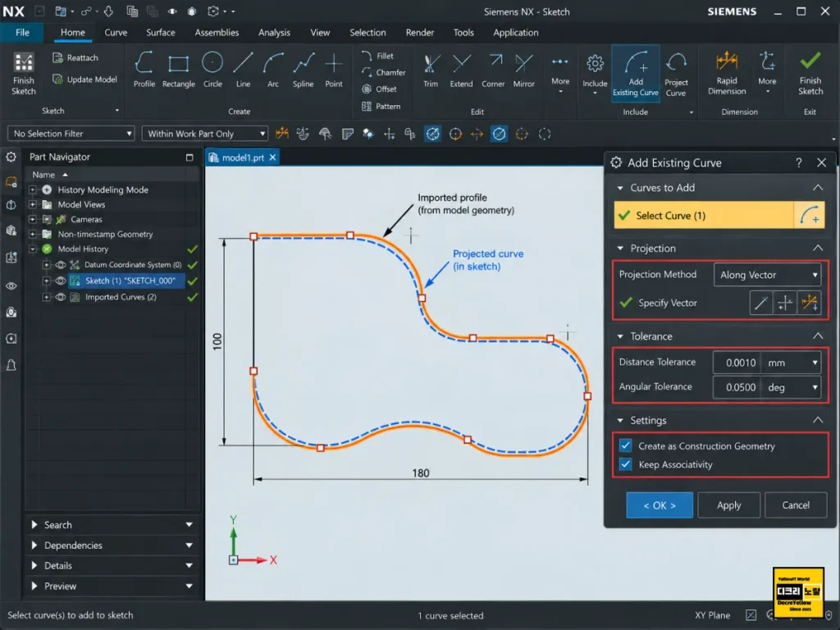Image resolution: width=840 pixels, height=630 pixels.
Task: Click the Reattach sketch command
Action: pos(75,57)
